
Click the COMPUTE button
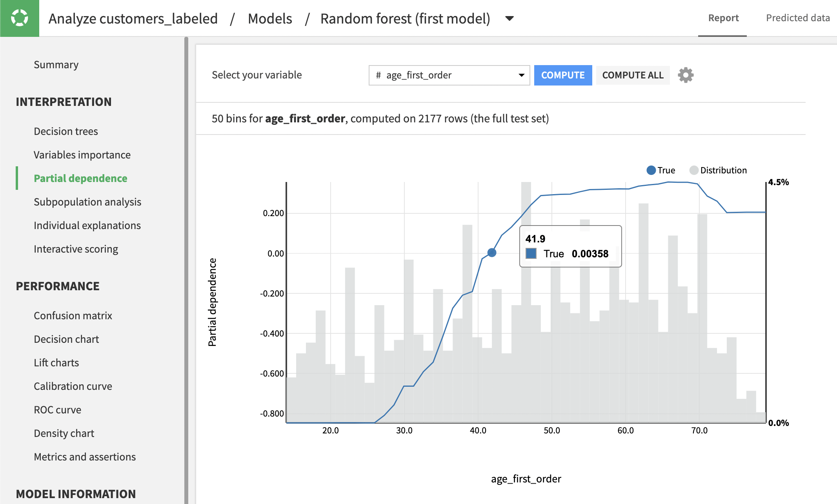tap(563, 75)
